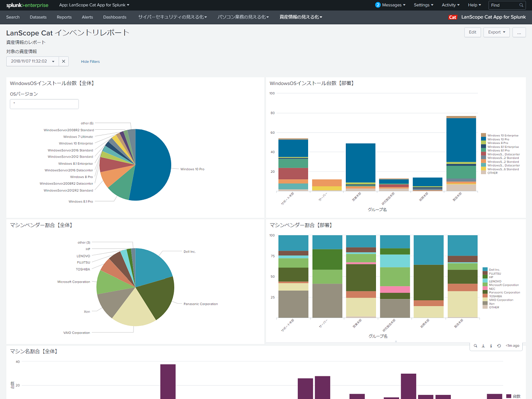Screen dimensions: 532x399
Task: Click the OSバージョン text input
Action: pos(44,104)
